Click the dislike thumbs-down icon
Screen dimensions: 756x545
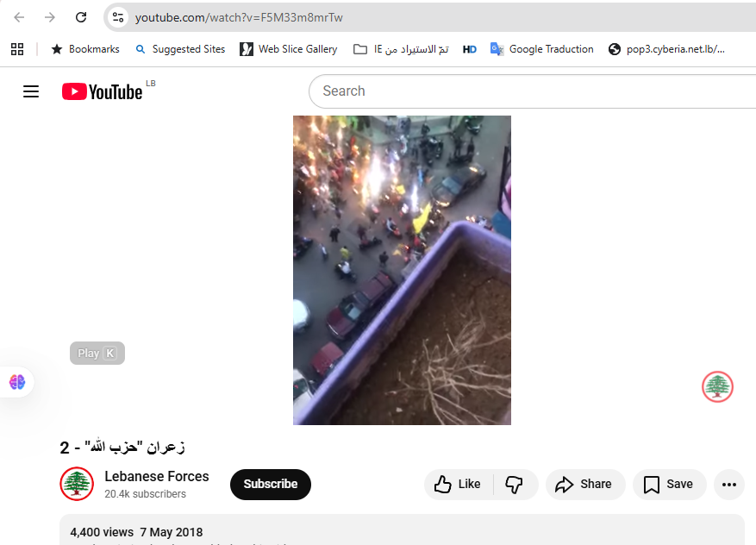pyautogui.click(x=514, y=484)
